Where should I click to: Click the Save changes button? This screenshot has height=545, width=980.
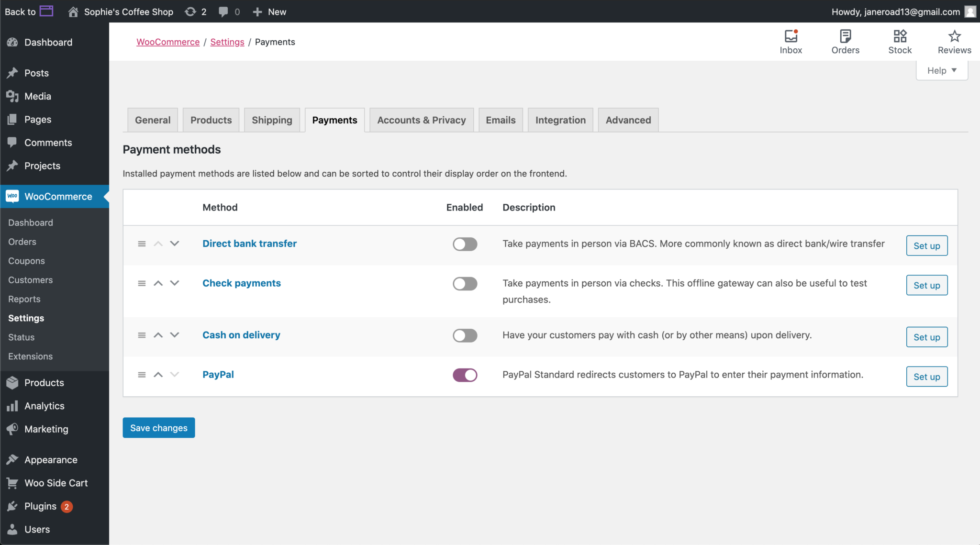pyautogui.click(x=159, y=428)
